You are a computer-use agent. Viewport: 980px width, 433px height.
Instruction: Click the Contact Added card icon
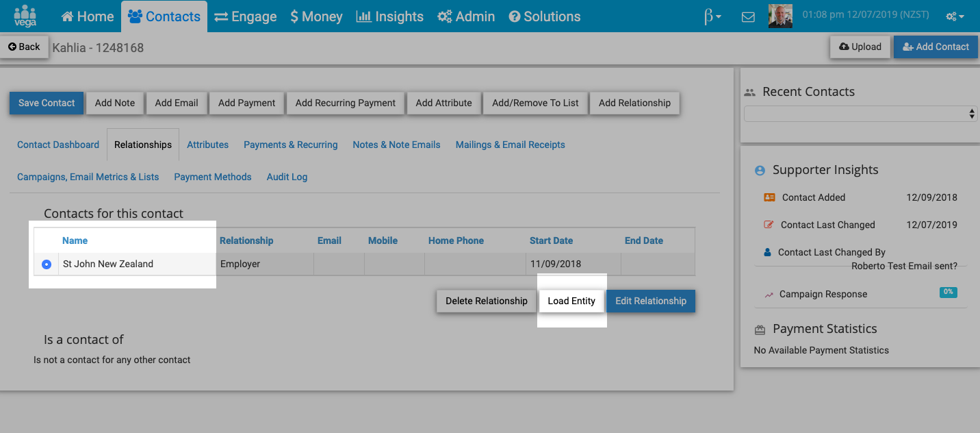tap(769, 197)
